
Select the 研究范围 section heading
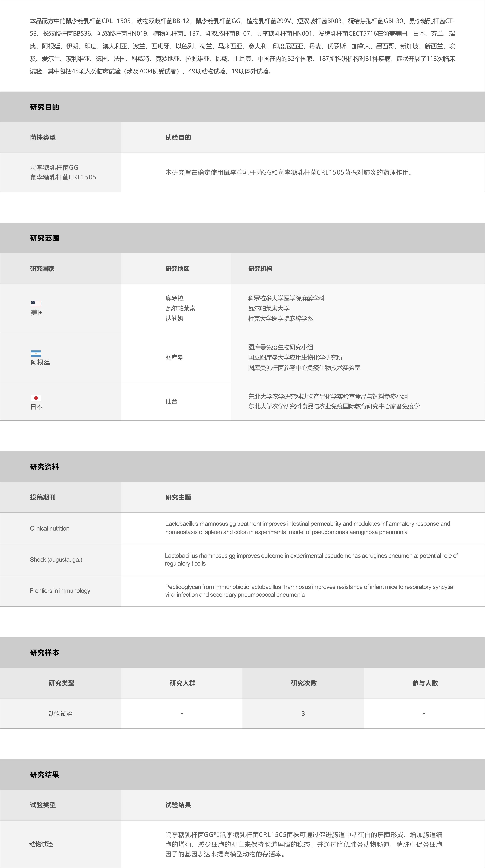pyautogui.click(x=44, y=238)
